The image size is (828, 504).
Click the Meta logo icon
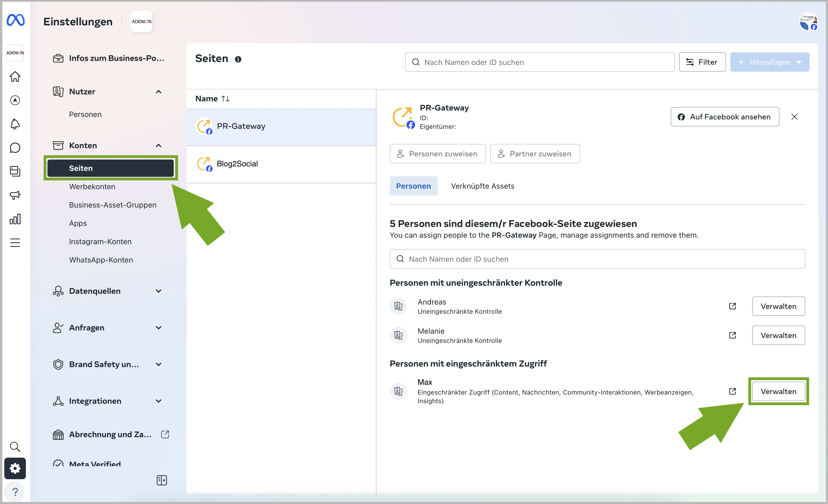[x=15, y=20]
